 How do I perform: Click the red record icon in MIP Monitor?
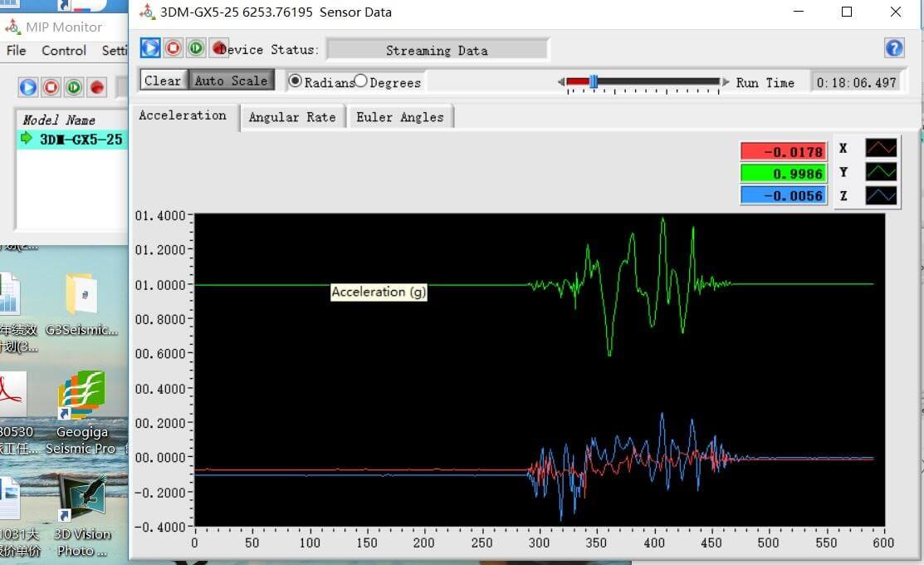click(97, 86)
